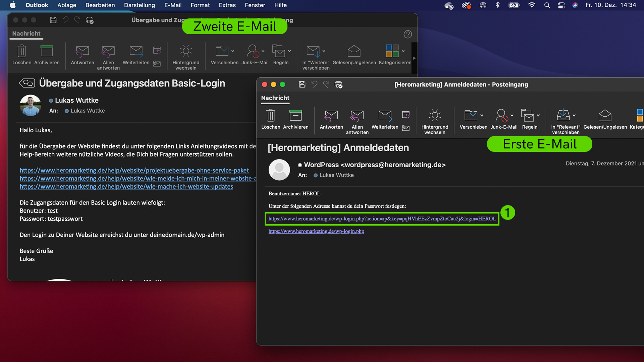Screen dimensions: 644x362
Task: Click Junk-E-Mail in the front Anmeldedaten window
Action: tap(502, 119)
